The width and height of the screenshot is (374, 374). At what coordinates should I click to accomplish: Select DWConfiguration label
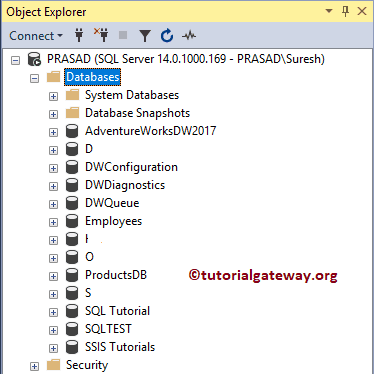[x=131, y=167]
